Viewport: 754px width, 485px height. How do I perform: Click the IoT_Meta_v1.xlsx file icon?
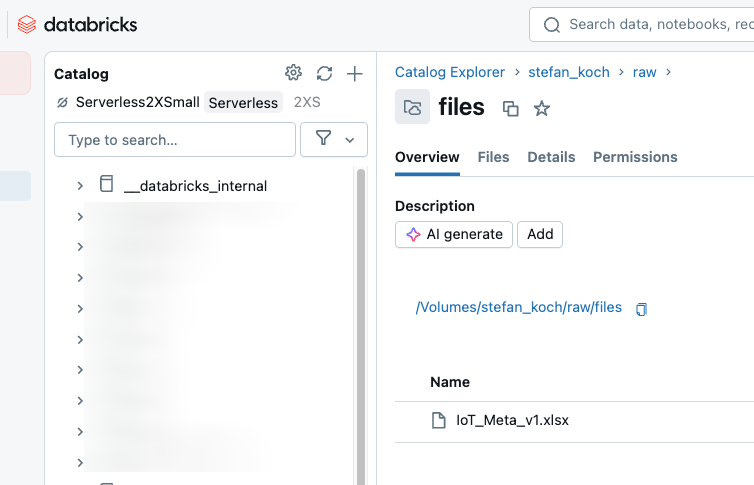click(438, 420)
